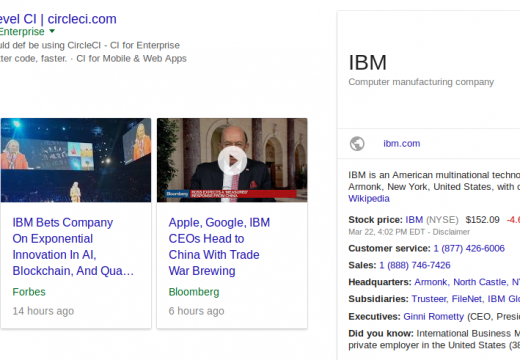Open the Forbes IBM conference thumbnail image

pyautogui.click(x=76, y=160)
